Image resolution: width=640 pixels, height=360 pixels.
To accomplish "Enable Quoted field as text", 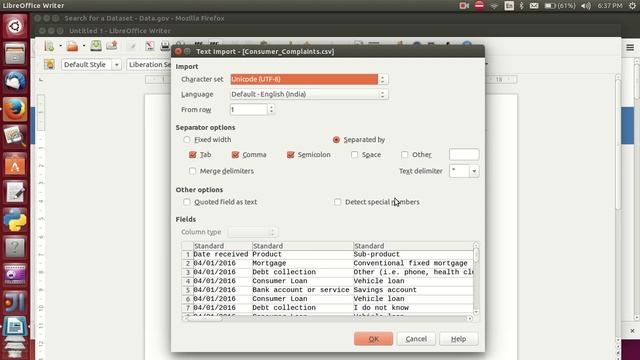I will point(187,202).
